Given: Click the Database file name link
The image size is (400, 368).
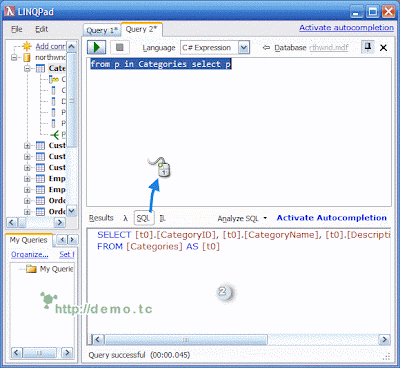Looking at the screenshot, I should pyautogui.click(x=329, y=48).
